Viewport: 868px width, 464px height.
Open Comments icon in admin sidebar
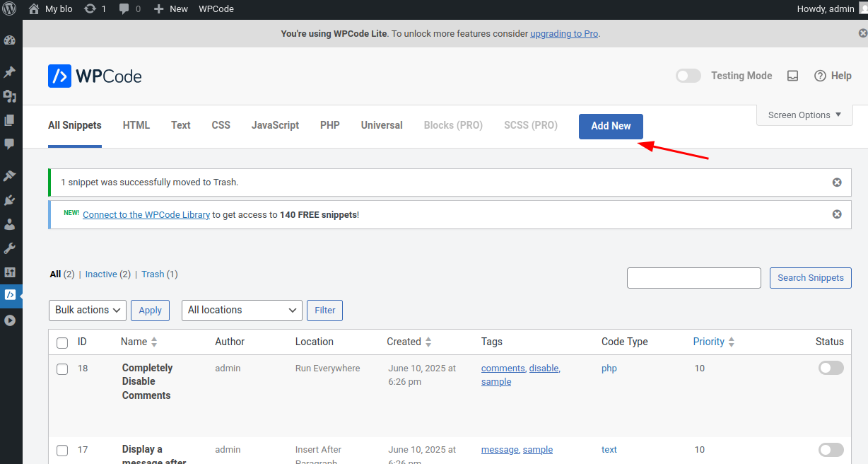pos(10,144)
